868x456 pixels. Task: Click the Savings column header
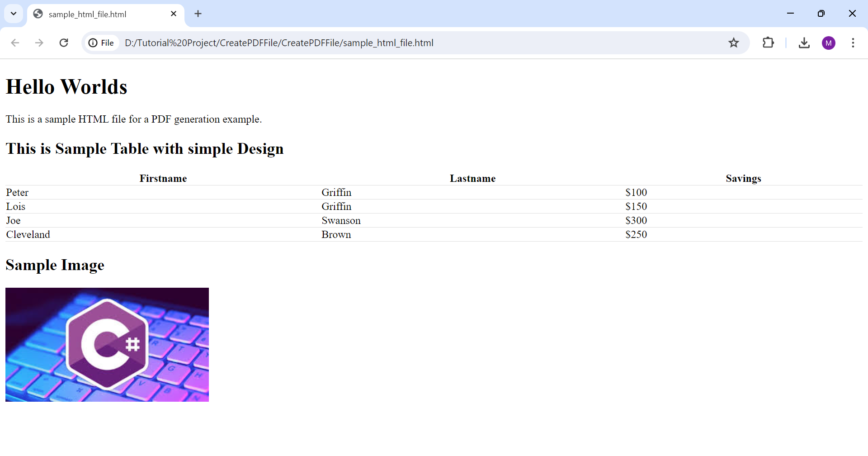pyautogui.click(x=744, y=178)
